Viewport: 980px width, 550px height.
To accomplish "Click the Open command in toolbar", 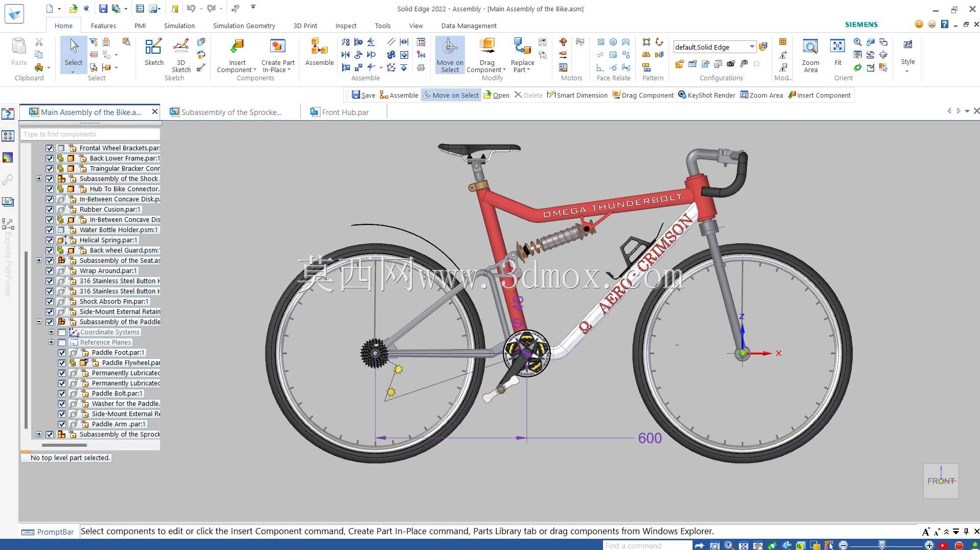I will coord(496,95).
